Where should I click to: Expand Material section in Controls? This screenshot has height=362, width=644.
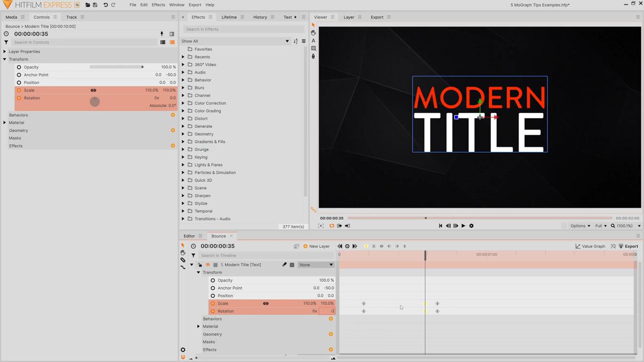5,123
